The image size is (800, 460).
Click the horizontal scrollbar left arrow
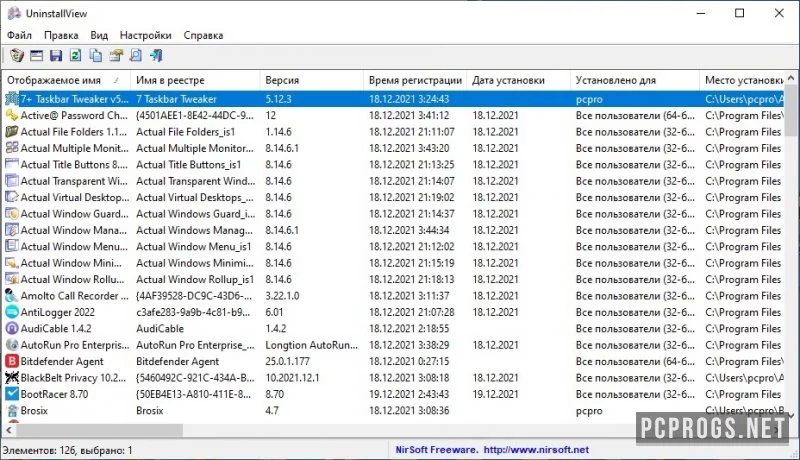[x=8, y=430]
